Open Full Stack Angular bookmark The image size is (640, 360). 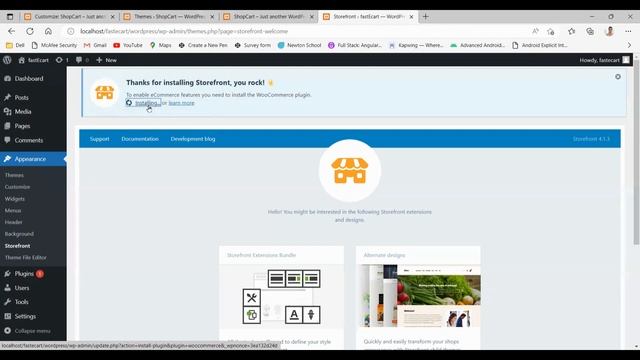(355, 45)
